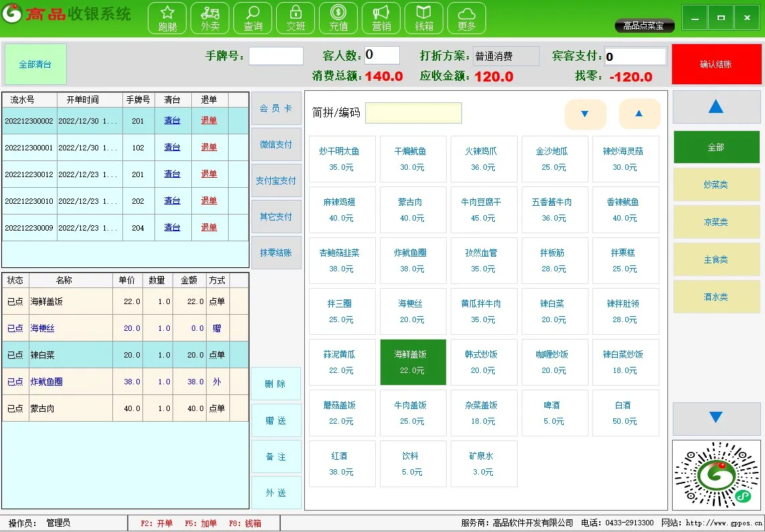Click 清台 link for table 102
This screenshot has height=532, width=765.
[172, 148]
